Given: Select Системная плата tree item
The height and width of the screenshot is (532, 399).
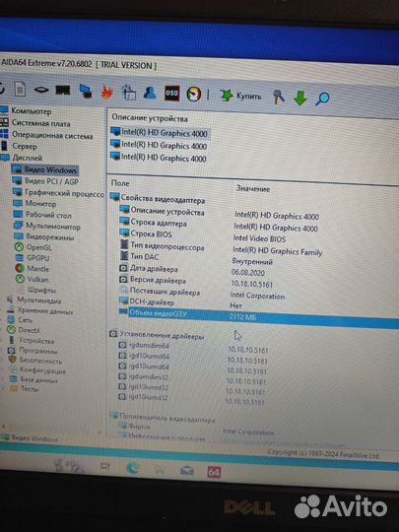Looking at the screenshot, I should (41, 123).
